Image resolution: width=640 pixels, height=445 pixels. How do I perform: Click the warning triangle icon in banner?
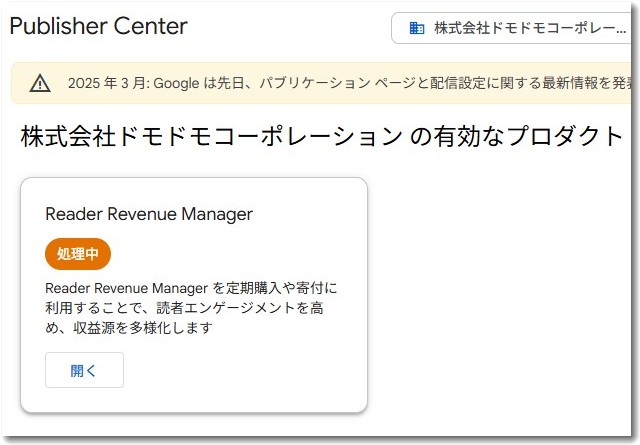pos(40,83)
